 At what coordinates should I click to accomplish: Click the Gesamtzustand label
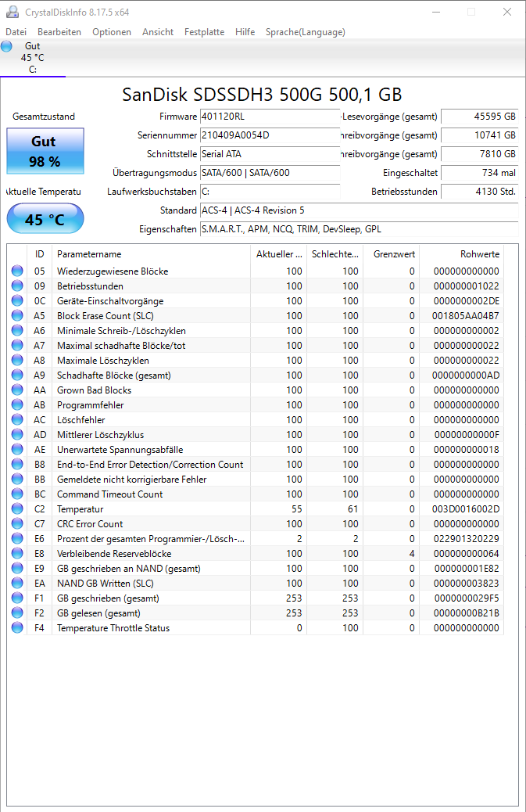pos(44,117)
